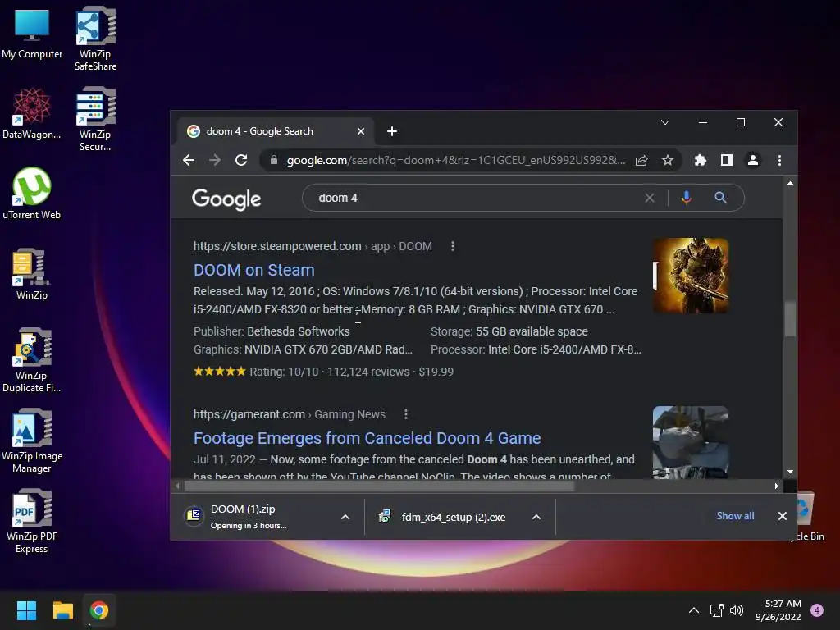Viewport: 840px width, 630px height.
Task: Select WinZip Image Manager desktop icon
Action: [x=32, y=441]
